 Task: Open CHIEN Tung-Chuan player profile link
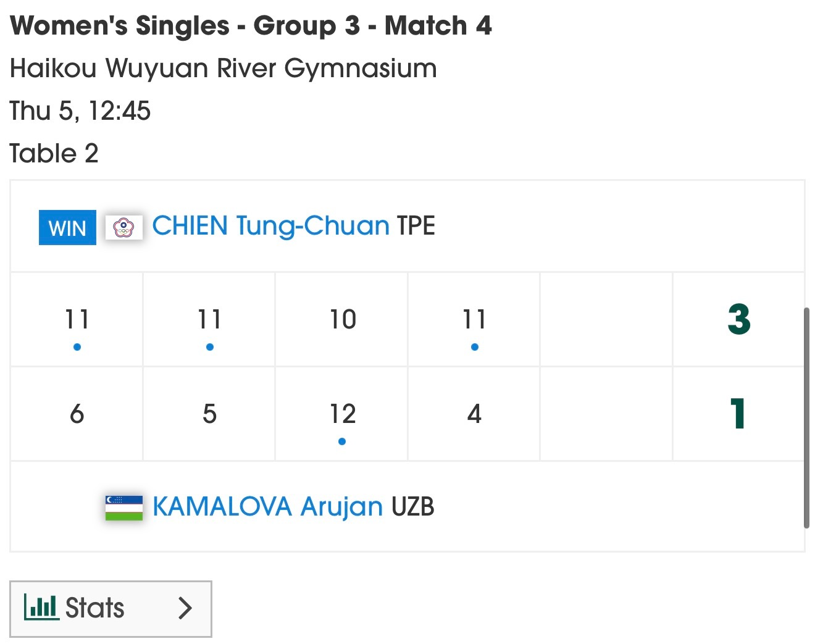270,226
